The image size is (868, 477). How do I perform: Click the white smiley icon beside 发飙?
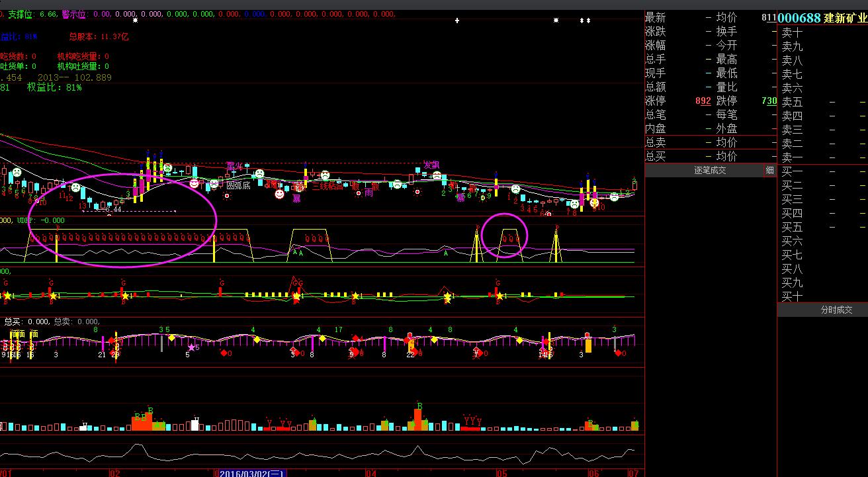(x=437, y=175)
